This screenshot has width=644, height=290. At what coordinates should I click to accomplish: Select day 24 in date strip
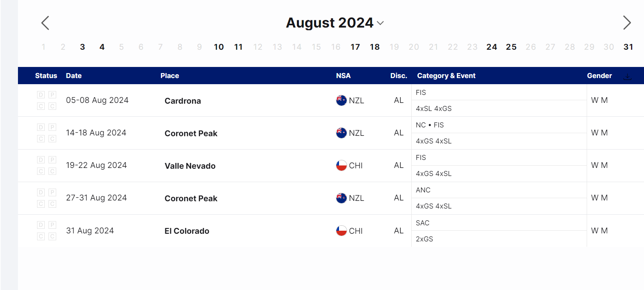(492, 47)
